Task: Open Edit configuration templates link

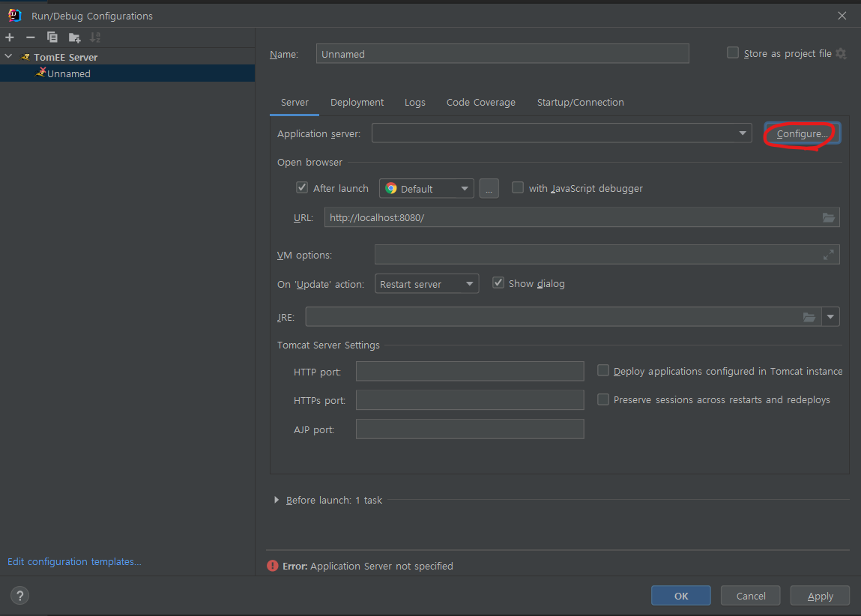Action: (x=74, y=561)
